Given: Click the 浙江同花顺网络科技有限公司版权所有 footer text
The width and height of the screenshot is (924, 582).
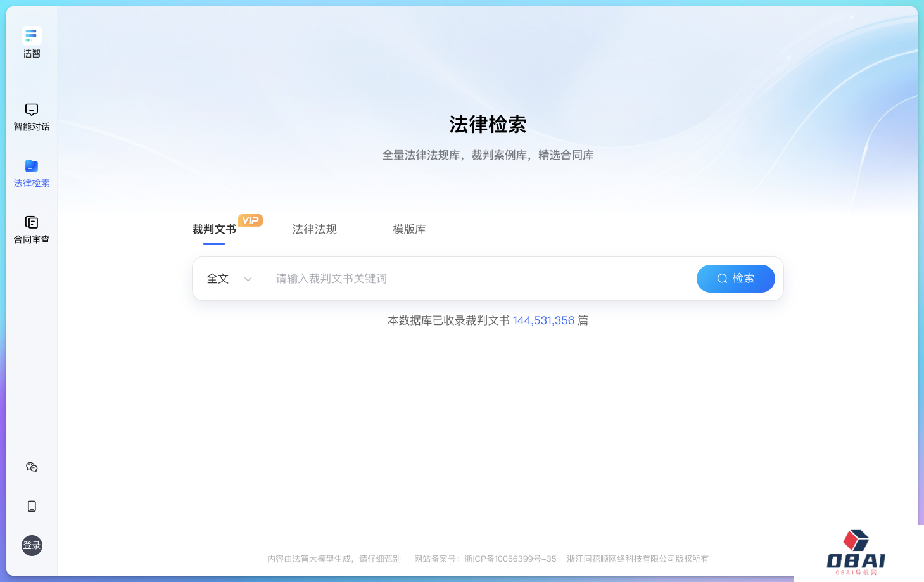Looking at the screenshot, I should pos(637,559).
